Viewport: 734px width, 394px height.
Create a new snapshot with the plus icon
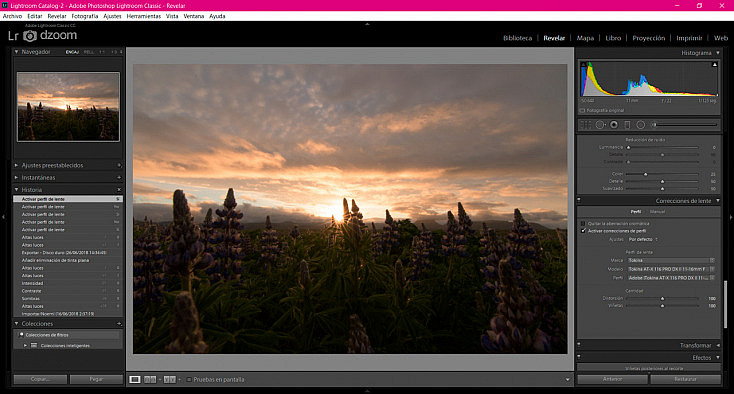[x=119, y=178]
